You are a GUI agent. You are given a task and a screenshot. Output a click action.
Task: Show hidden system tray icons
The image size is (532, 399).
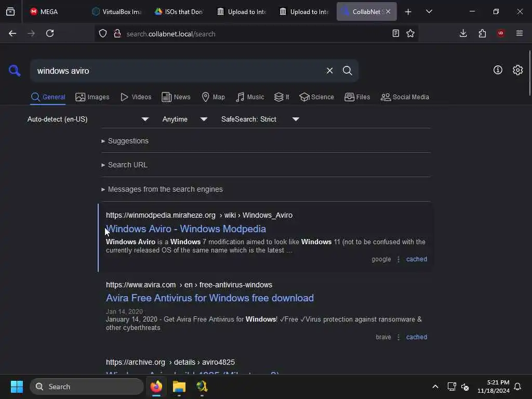pyautogui.click(x=435, y=387)
